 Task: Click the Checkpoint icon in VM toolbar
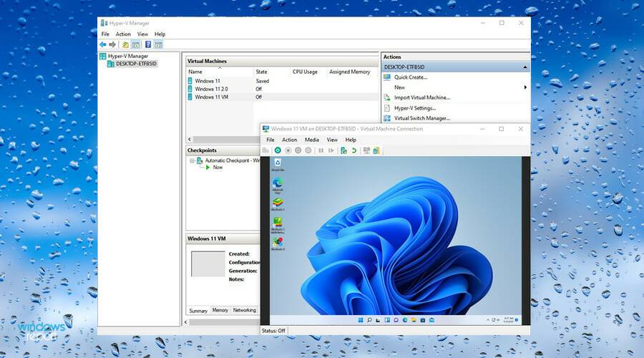coord(343,150)
